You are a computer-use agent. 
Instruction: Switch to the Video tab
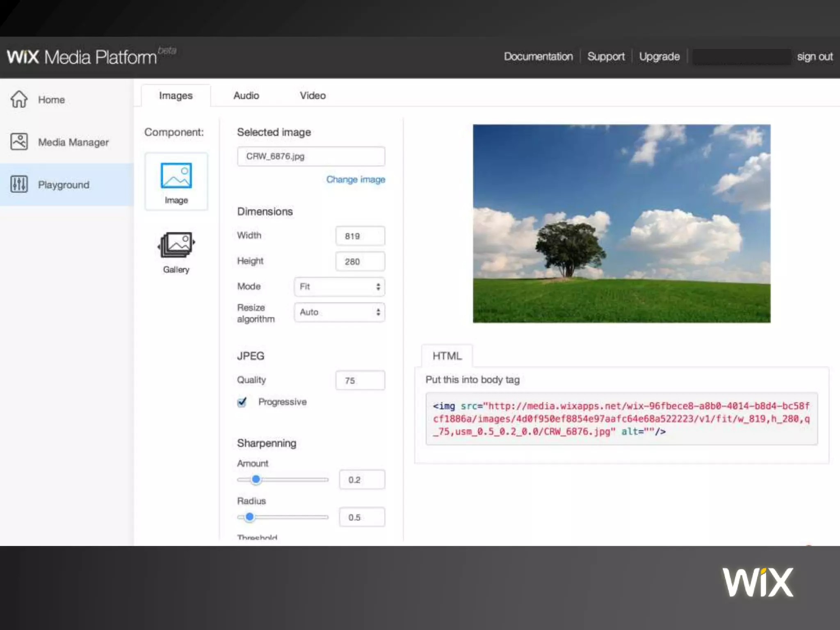click(x=313, y=96)
